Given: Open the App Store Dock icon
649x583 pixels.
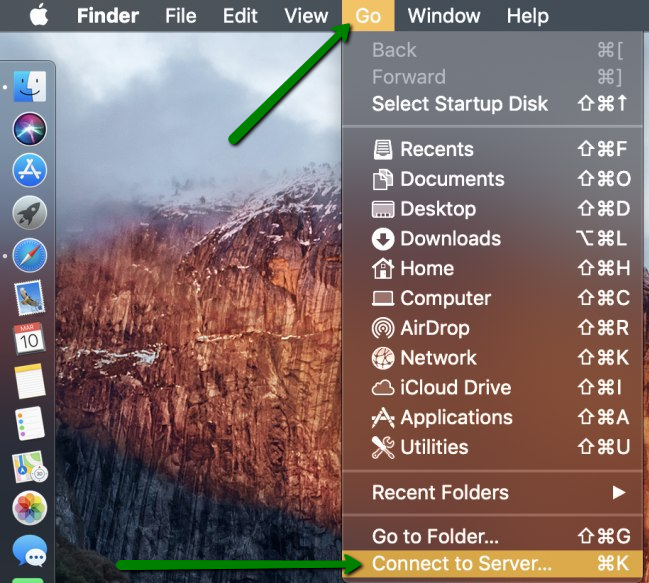Looking at the screenshot, I should [29, 170].
